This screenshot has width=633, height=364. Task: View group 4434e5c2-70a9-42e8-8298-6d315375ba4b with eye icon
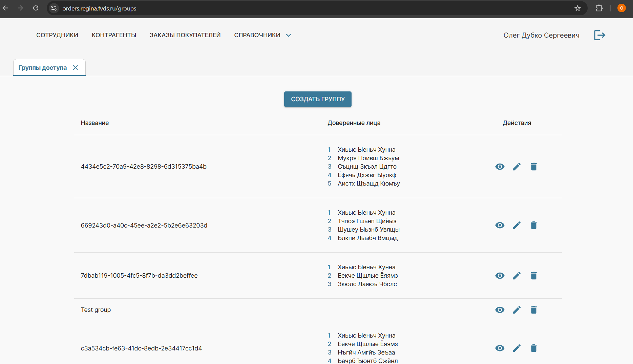[x=500, y=167]
